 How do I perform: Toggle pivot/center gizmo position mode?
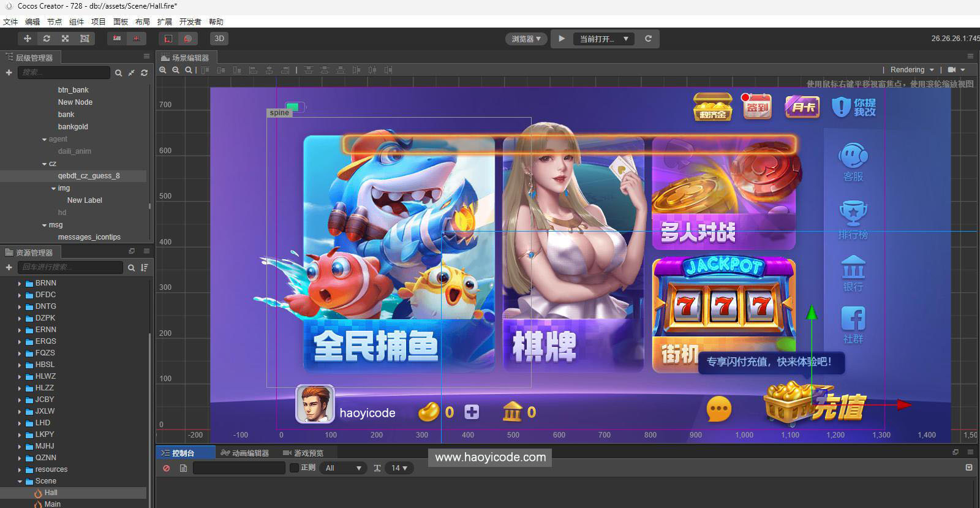click(x=116, y=38)
